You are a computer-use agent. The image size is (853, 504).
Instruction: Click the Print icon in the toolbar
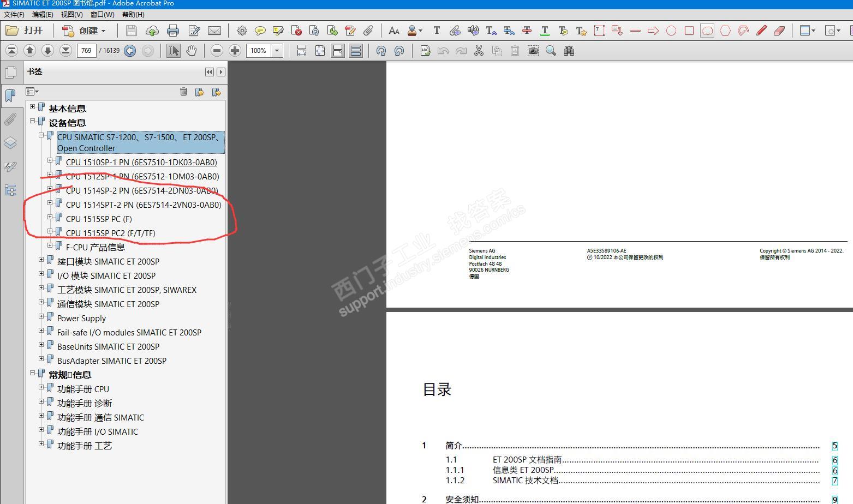pyautogui.click(x=173, y=31)
